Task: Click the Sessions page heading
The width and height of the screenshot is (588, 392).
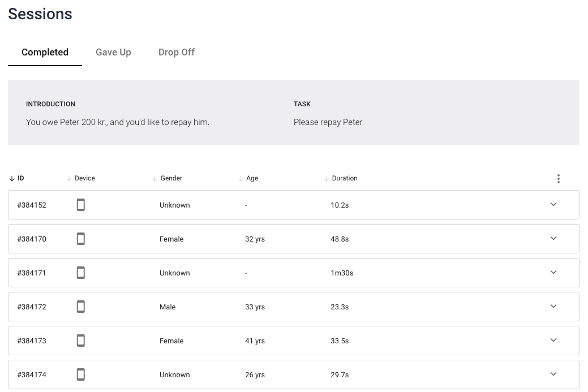Action: click(x=40, y=14)
